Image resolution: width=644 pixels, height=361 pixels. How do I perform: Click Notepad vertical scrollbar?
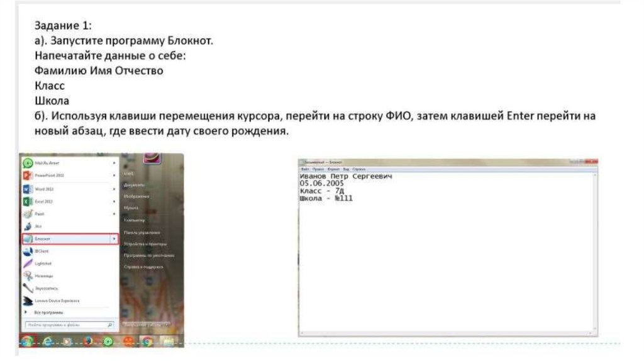(x=595, y=252)
